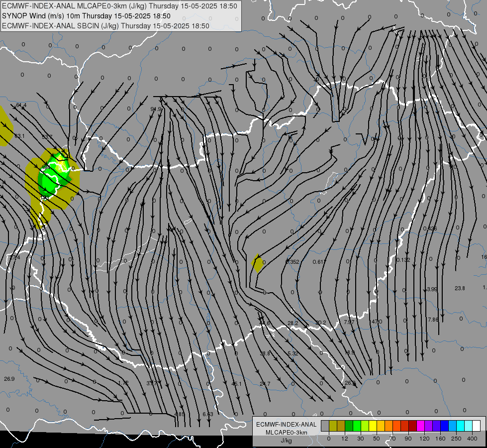
Task: Select the dark gold legend swatch before 12
Action: click(341, 426)
